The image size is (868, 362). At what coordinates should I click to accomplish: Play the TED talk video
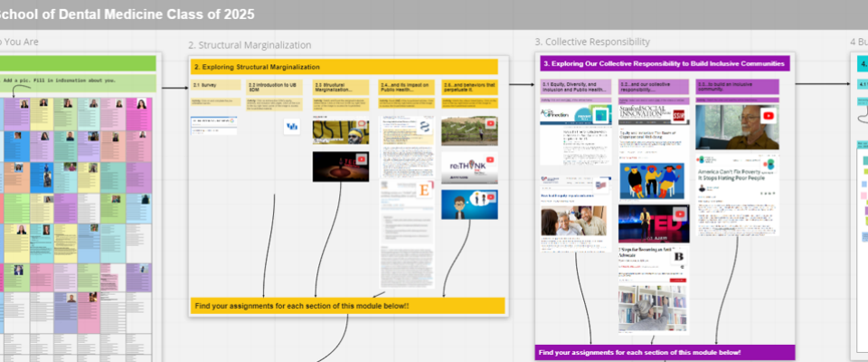click(653, 224)
